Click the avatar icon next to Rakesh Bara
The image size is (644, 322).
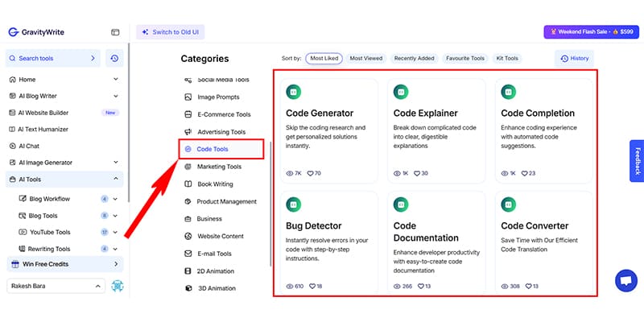coord(117,286)
